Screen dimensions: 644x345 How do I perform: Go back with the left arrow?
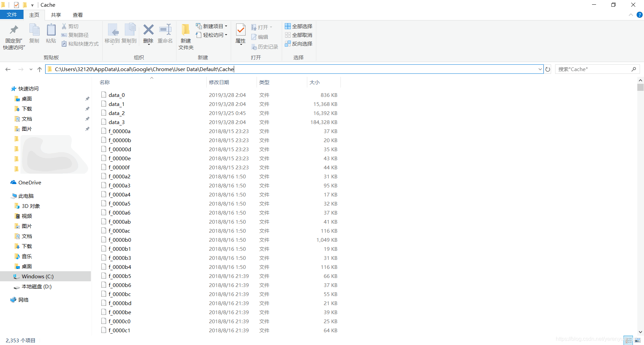8,69
